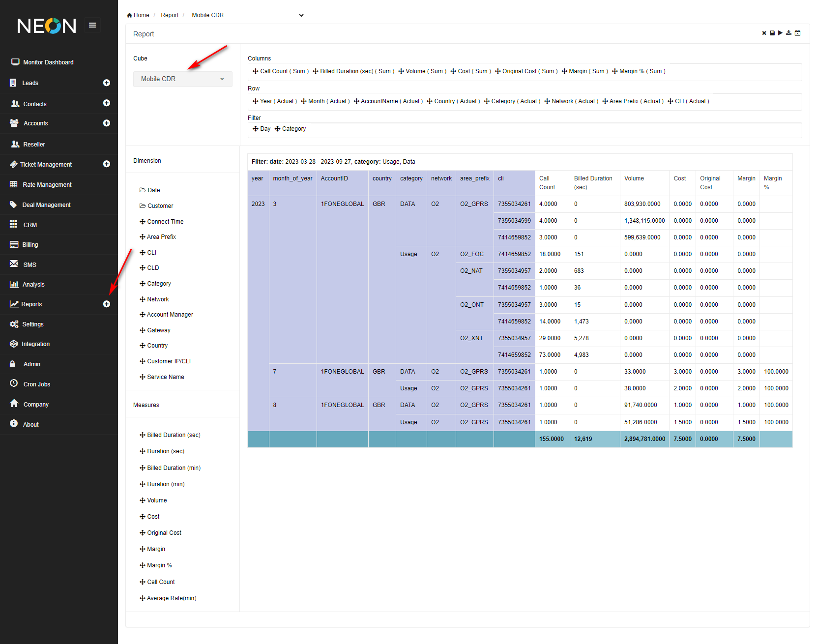
Task: Click the Report breadcrumb link
Action: click(170, 15)
